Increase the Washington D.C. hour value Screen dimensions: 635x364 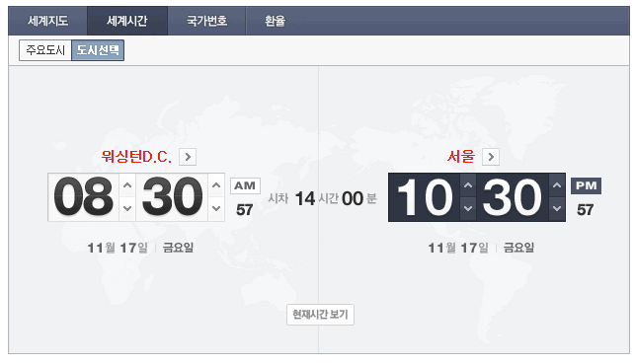tap(127, 185)
